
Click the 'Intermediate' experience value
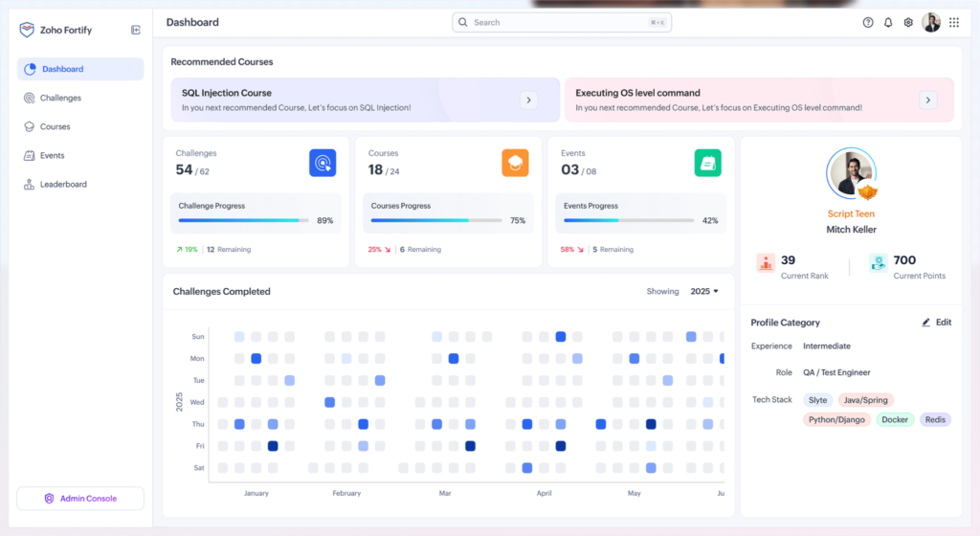tap(827, 346)
